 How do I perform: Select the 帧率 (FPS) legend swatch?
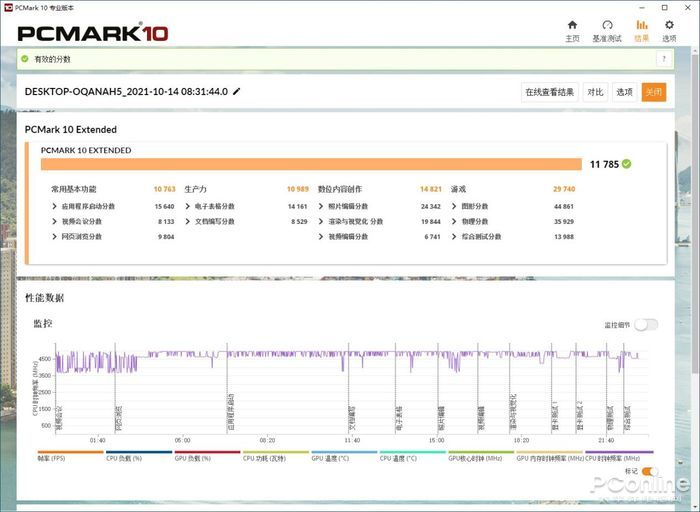coord(71,452)
